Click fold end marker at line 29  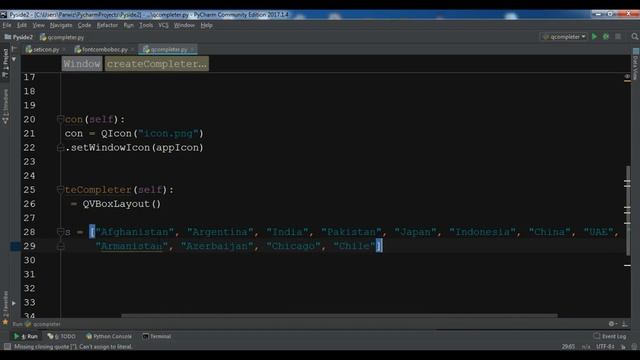coord(60,246)
